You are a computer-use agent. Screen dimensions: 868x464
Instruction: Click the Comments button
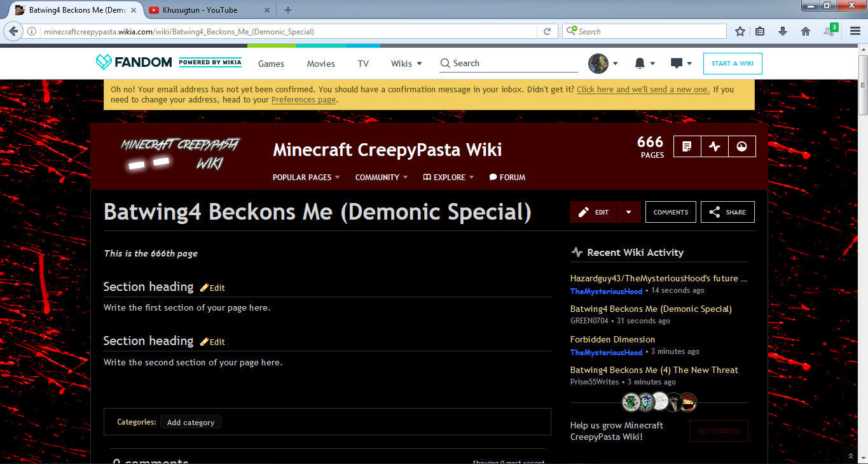(671, 212)
